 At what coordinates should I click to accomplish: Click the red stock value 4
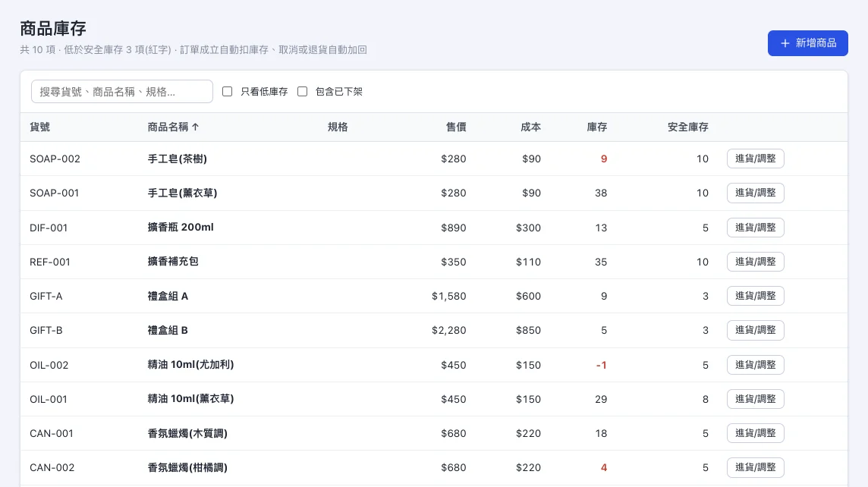[604, 467]
